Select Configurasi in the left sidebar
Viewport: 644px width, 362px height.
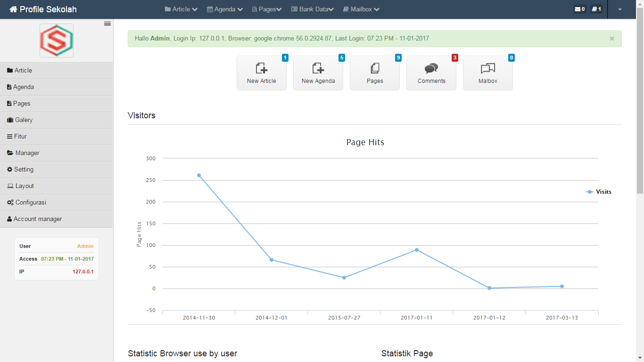pos(30,203)
